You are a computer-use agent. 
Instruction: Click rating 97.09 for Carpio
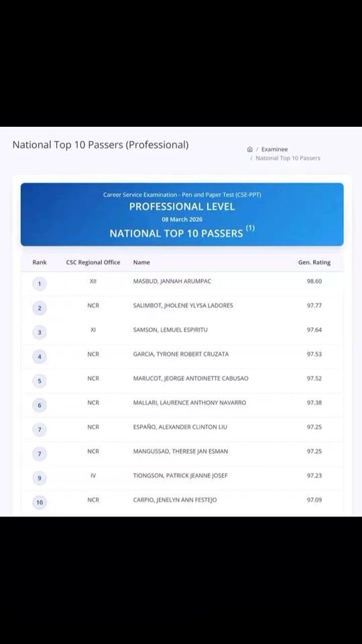click(x=314, y=500)
